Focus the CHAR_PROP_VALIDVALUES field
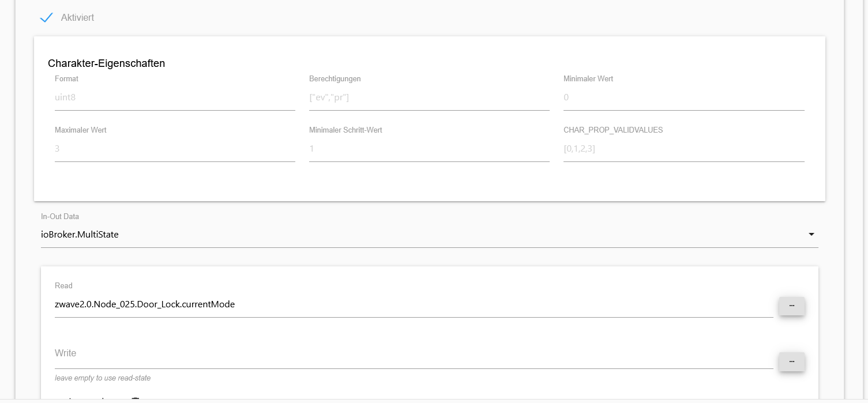Screen dimensions: 868x403 683,149
